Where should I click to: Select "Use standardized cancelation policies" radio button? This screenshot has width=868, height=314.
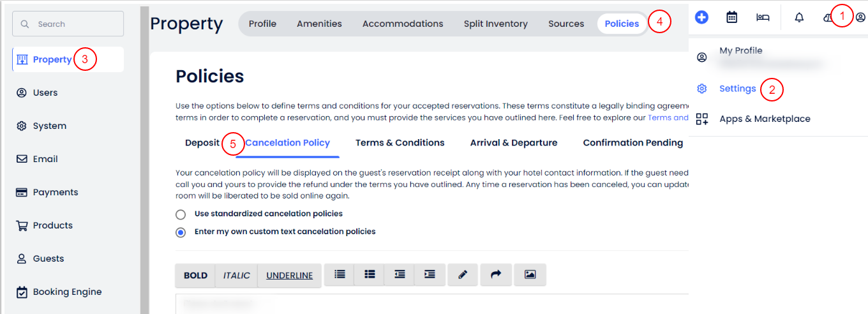(x=181, y=214)
